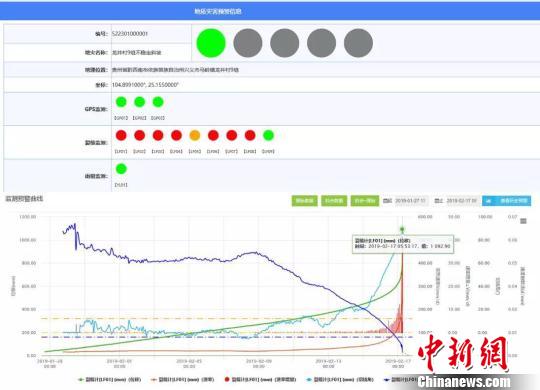Select the GPS01 green status indicator
The height and width of the screenshot is (390, 540).
click(121, 102)
